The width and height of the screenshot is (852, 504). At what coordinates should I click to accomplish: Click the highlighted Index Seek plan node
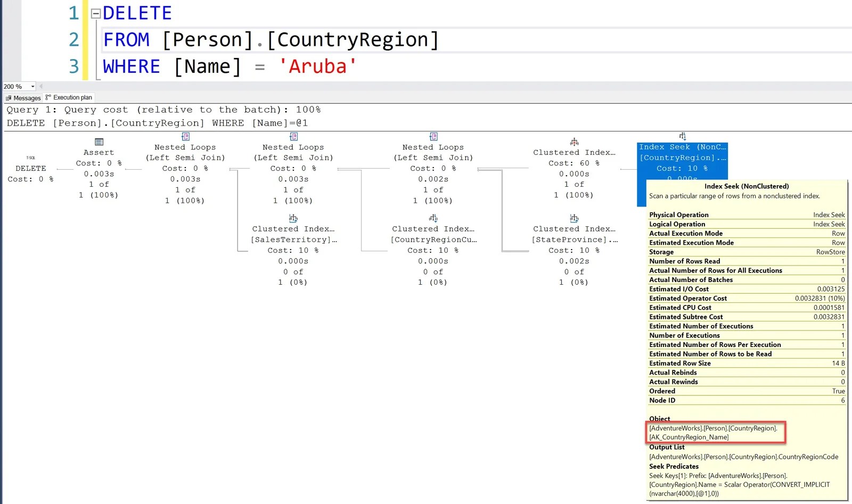[x=682, y=160]
